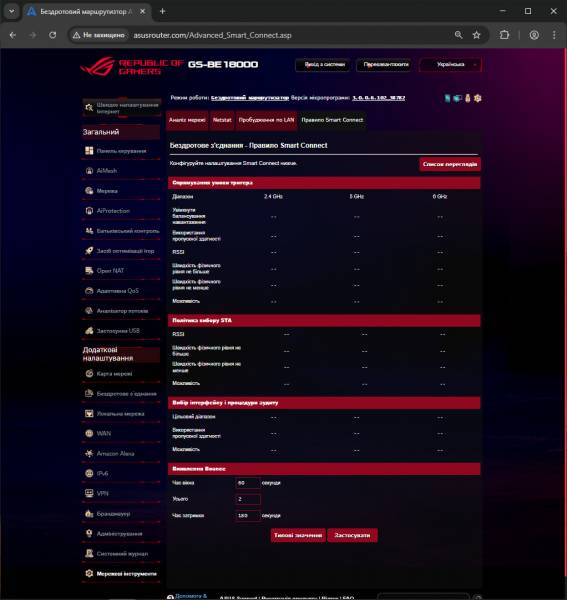Open VPN settings in sidebar
This screenshot has width=567, height=600.
[x=121, y=494]
